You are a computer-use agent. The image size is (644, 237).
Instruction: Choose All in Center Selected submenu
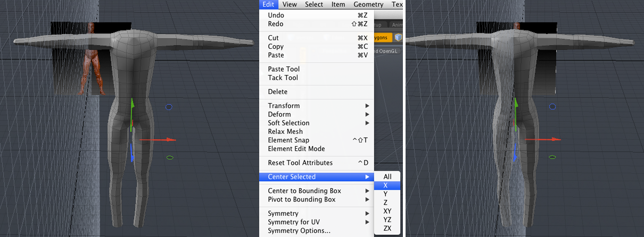387,177
